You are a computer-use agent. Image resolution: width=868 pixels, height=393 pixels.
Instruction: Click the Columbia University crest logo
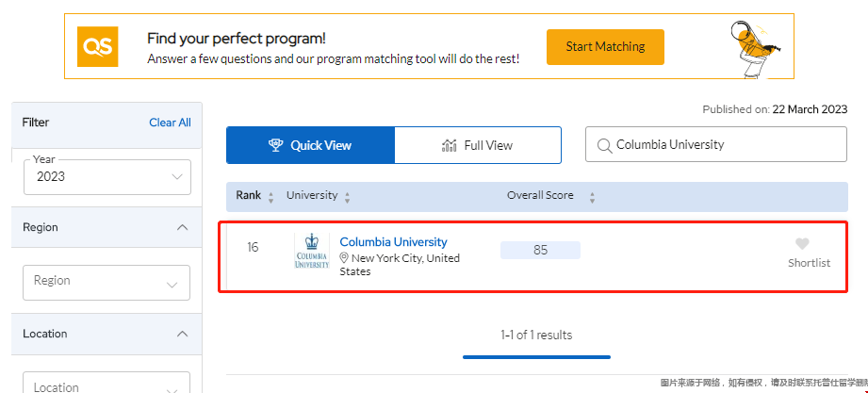click(312, 251)
